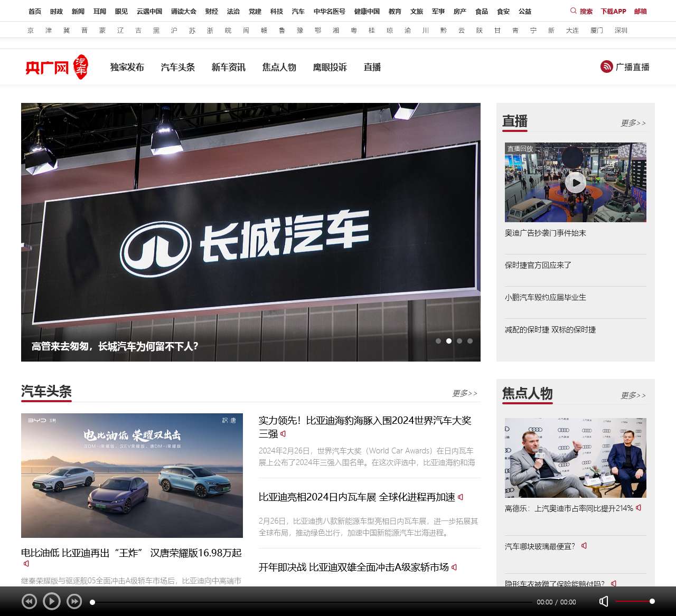Adjust red volume slider
676x616 pixels.
pos(634,601)
